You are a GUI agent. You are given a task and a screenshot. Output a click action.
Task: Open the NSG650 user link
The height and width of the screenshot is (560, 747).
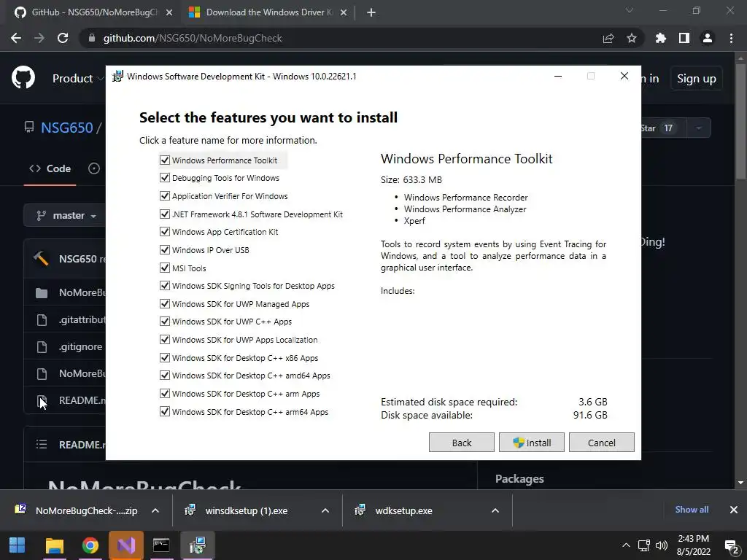click(x=66, y=128)
